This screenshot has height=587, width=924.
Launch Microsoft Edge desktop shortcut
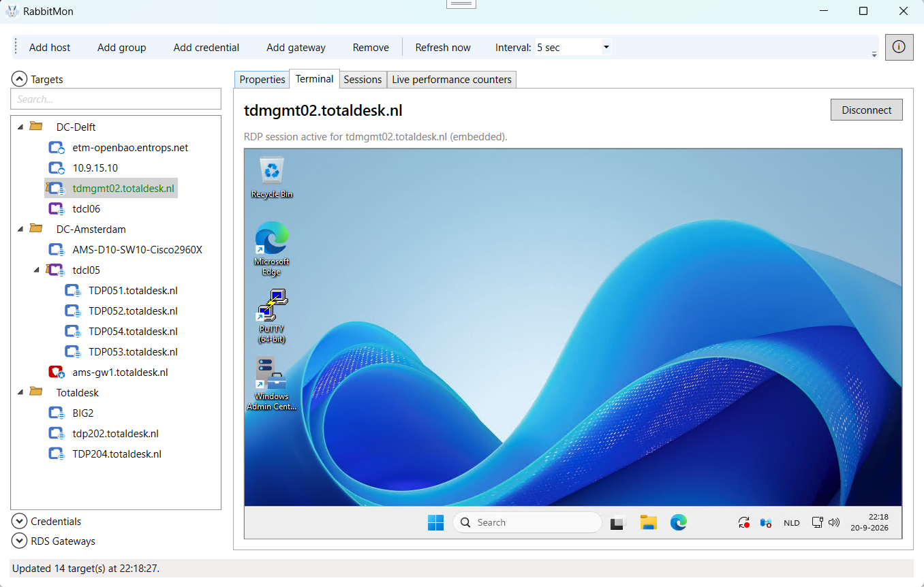[272, 249]
